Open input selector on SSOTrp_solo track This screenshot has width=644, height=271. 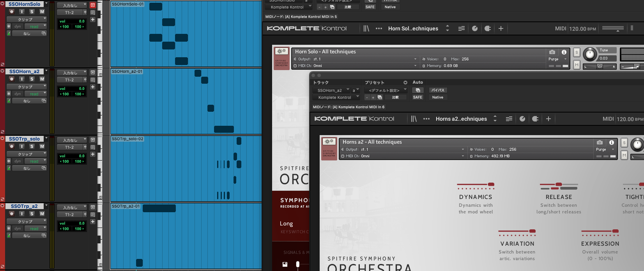pos(72,140)
